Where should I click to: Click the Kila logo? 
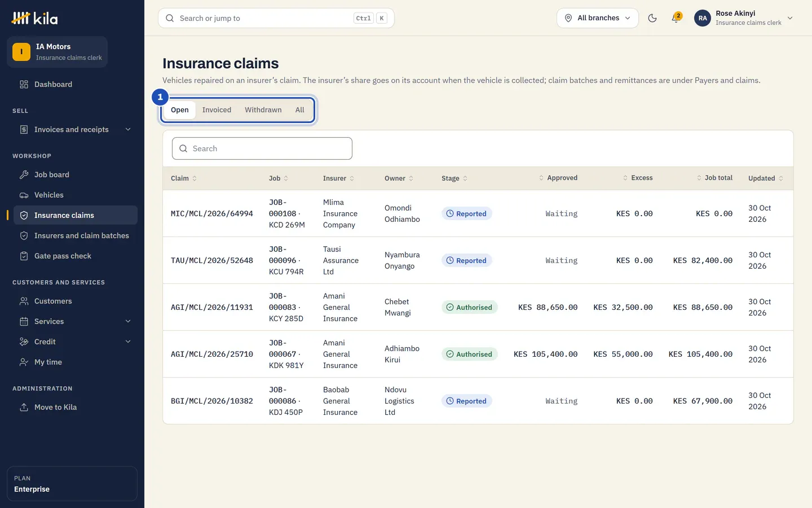pyautogui.click(x=34, y=18)
